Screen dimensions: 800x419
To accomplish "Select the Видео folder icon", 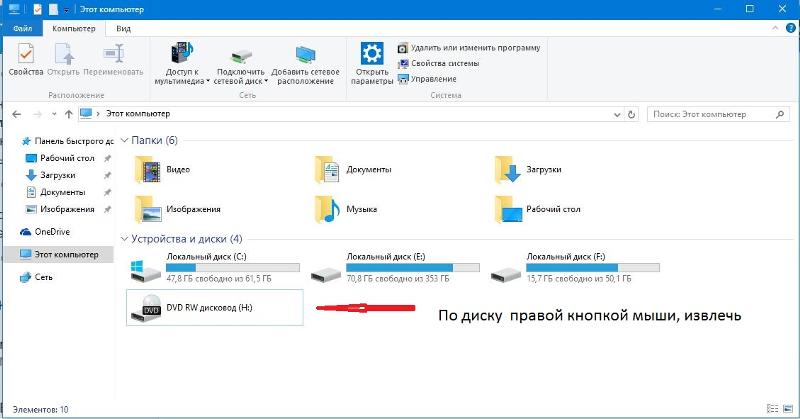I will [148, 170].
